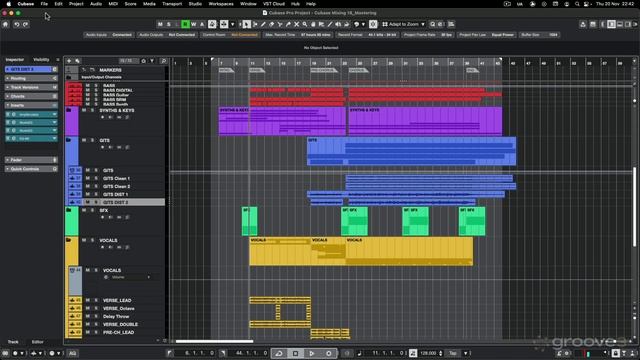The height and width of the screenshot is (360, 640).
Task: Click the transport Record button
Action: point(329,353)
